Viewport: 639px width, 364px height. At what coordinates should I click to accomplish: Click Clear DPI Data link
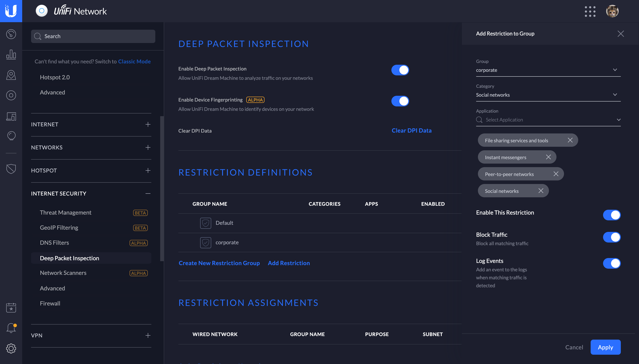tap(411, 131)
